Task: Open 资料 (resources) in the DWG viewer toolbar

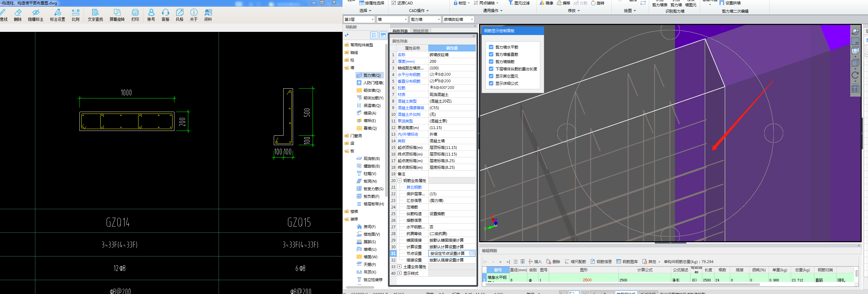Action: point(208,15)
